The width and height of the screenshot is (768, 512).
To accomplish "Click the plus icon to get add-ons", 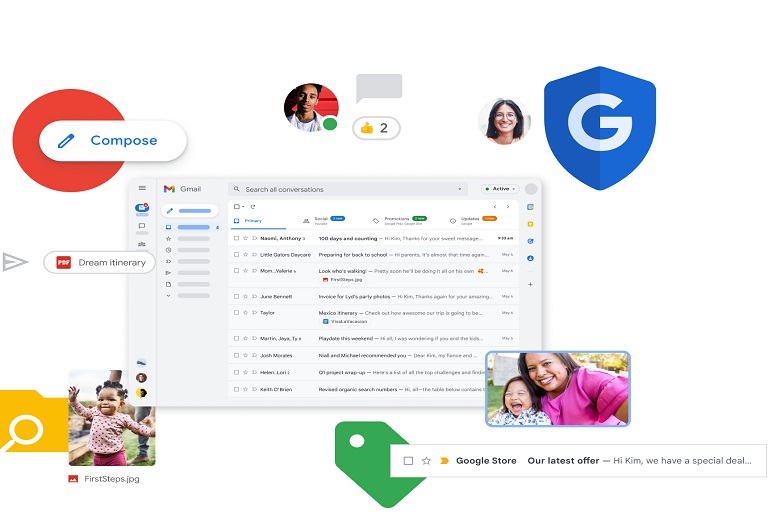I will pyautogui.click(x=530, y=284).
